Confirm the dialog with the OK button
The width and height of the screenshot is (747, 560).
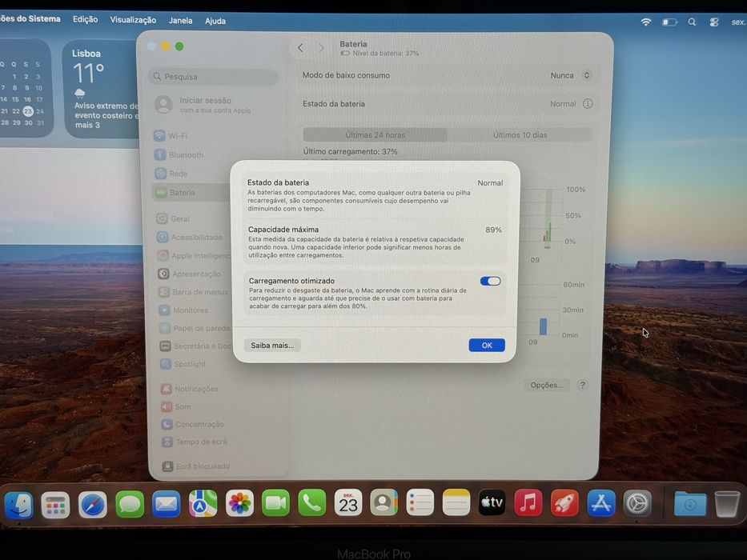pyautogui.click(x=487, y=346)
